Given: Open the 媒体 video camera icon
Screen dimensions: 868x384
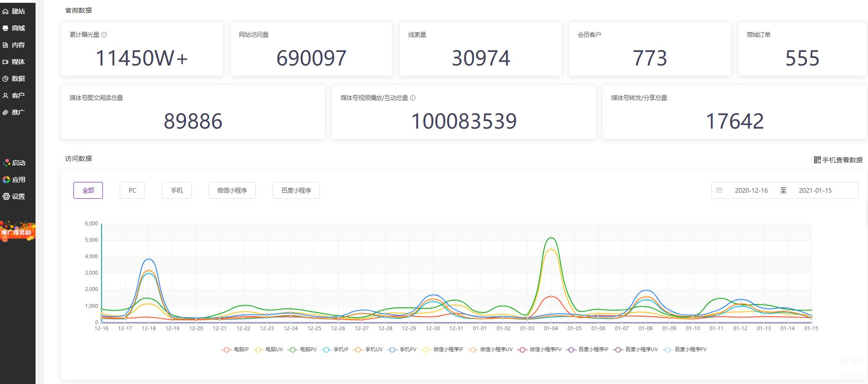Looking at the screenshot, I should point(6,62).
